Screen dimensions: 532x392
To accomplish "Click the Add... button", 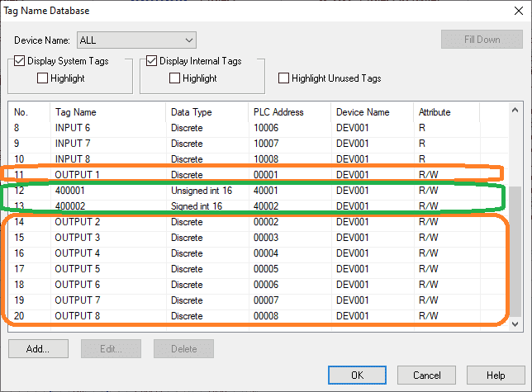I will click(x=38, y=348).
